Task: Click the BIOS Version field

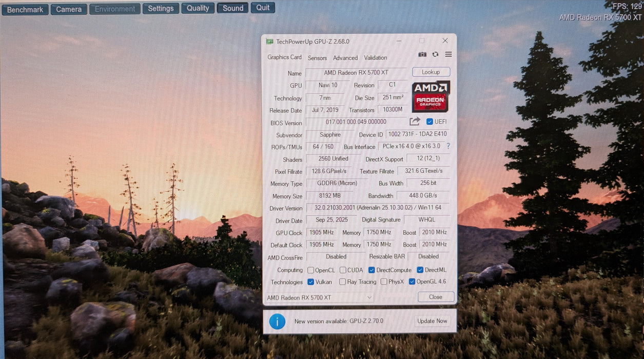Action: [x=356, y=122]
